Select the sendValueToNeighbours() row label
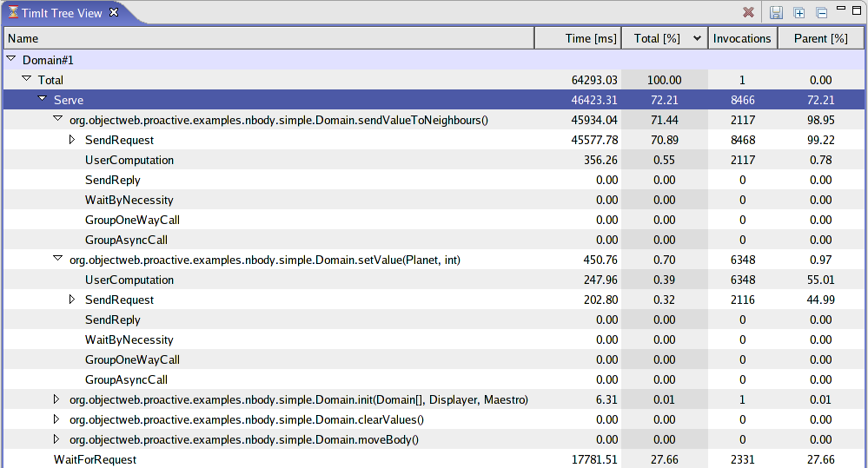Viewport: 868px width, 468px height. (x=278, y=120)
